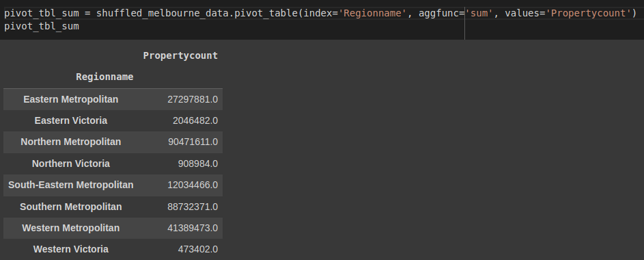
Task: Place cursor in 'Propertycount' string in code
Action: 588,13
